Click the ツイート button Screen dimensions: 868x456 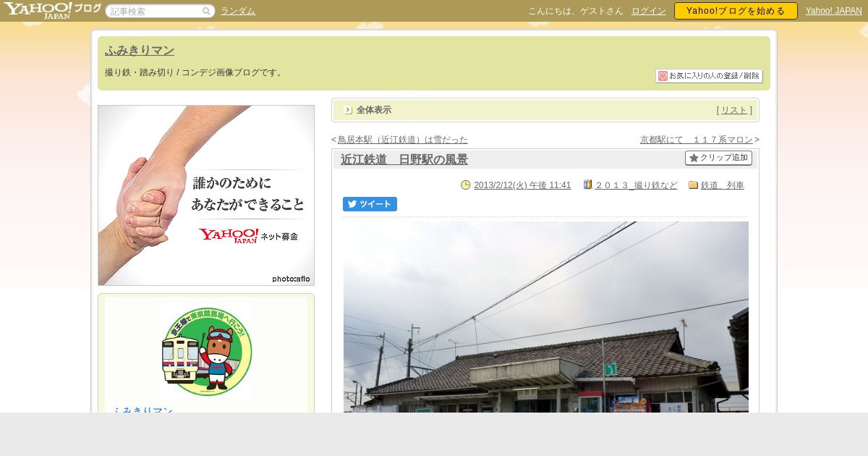click(x=370, y=204)
